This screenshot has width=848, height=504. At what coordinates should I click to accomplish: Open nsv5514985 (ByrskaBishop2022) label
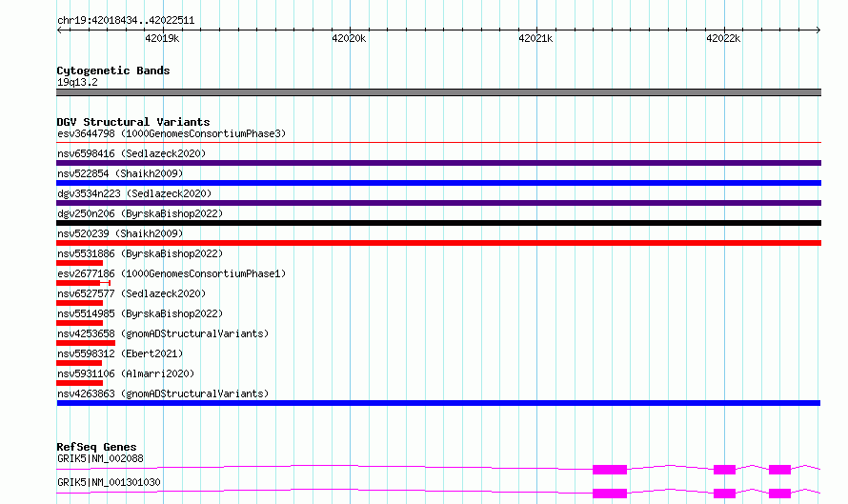pos(140,313)
